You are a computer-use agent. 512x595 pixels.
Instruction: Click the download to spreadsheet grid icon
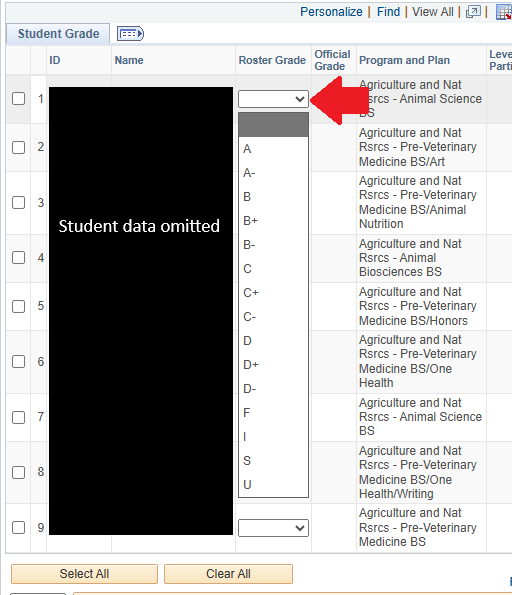tap(504, 12)
